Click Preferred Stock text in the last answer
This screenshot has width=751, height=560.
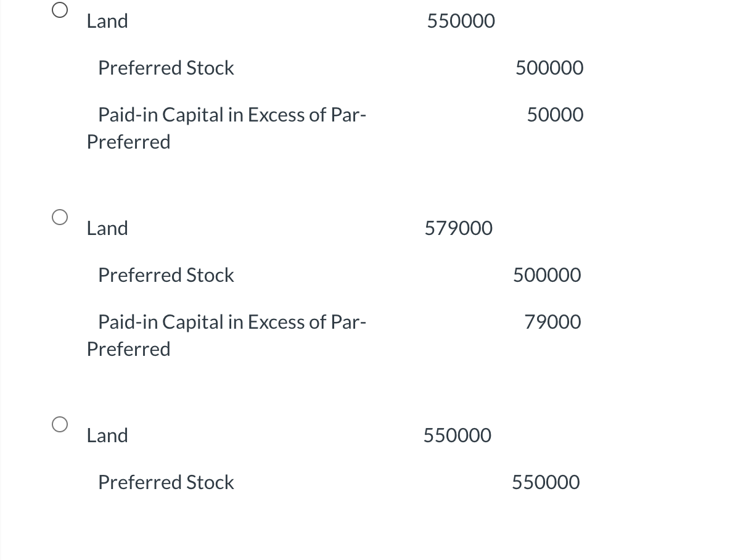166,482
